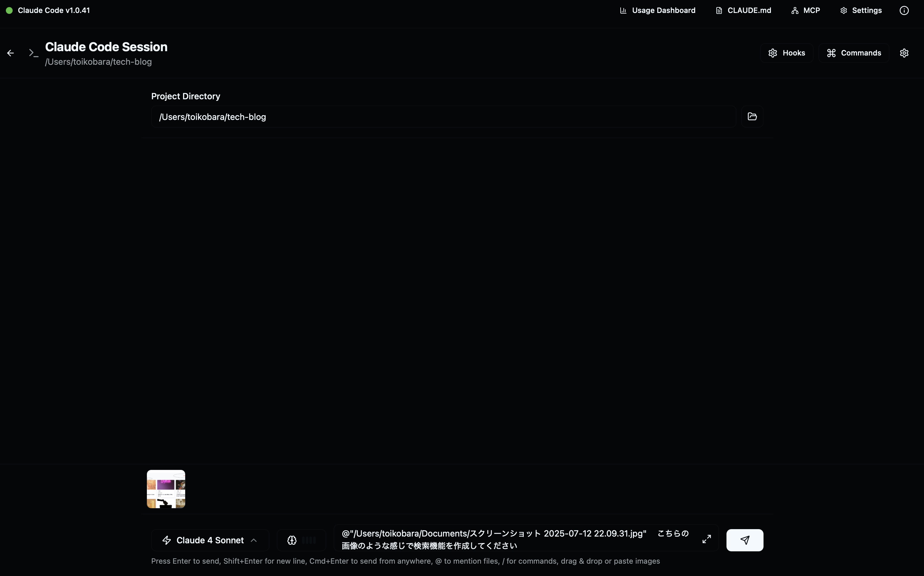Open the Commands panel
The height and width of the screenshot is (576, 924).
[x=853, y=52]
